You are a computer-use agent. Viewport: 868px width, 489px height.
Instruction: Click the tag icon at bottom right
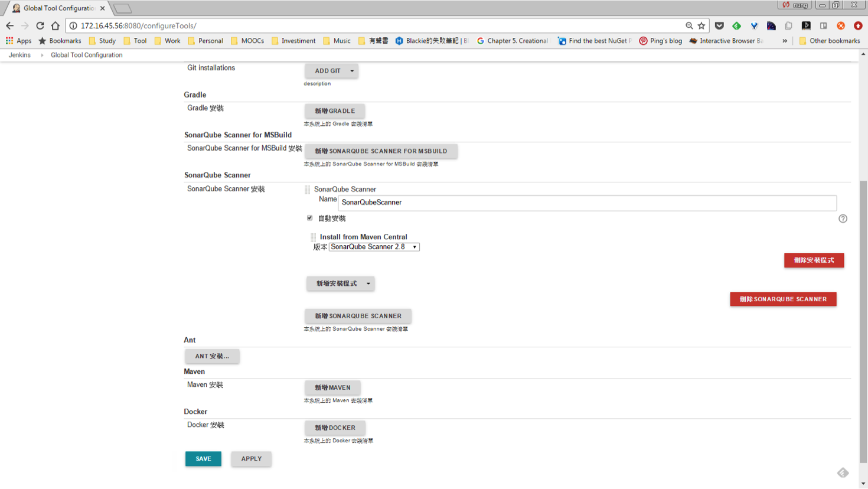(x=843, y=472)
